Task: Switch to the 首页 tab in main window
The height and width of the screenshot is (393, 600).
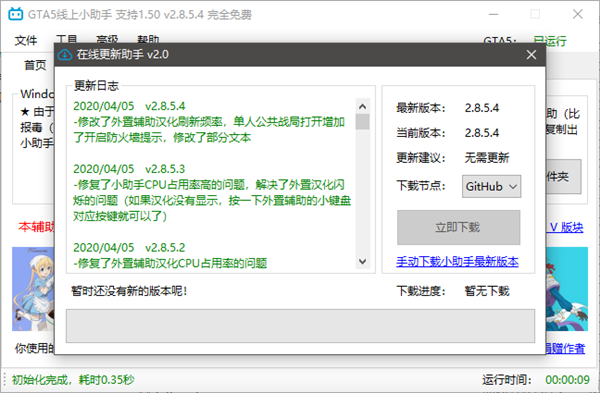Action: (35, 65)
